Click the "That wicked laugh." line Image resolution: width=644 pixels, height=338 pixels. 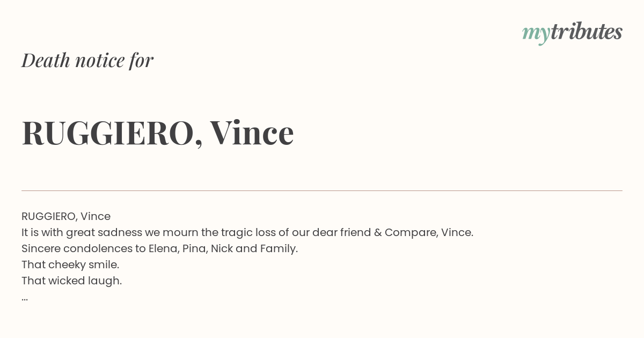click(72, 281)
